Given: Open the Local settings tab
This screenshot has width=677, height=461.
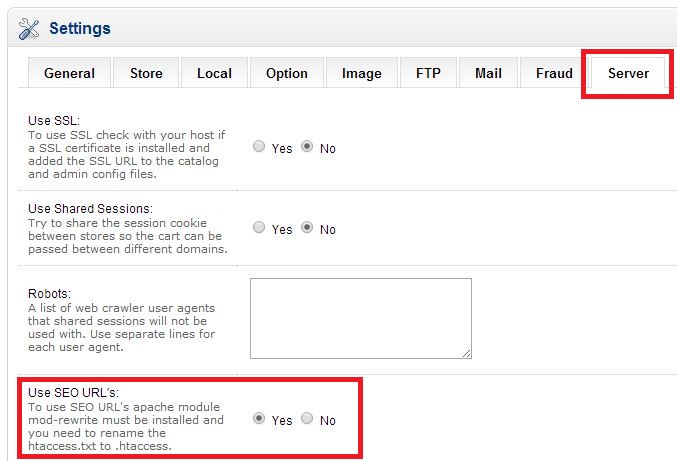Looking at the screenshot, I should pyautogui.click(x=215, y=73).
